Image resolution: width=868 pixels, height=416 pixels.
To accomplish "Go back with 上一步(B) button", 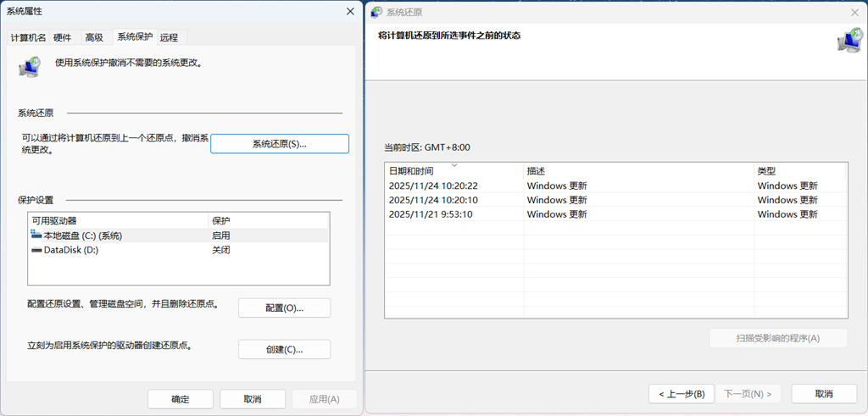I will (x=681, y=394).
